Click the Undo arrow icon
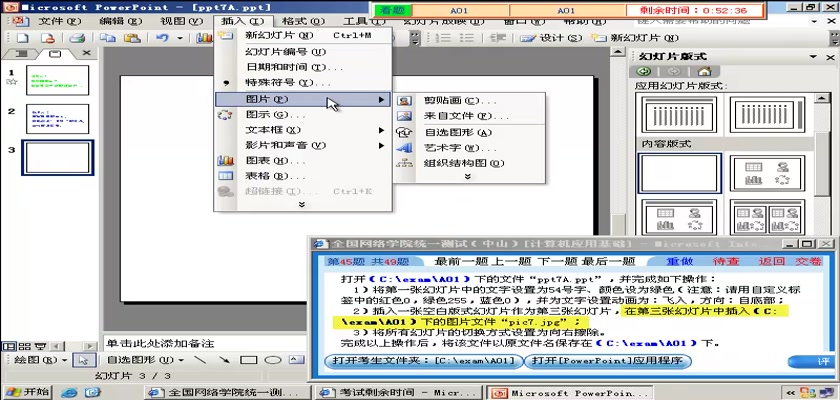 coord(162,38)
